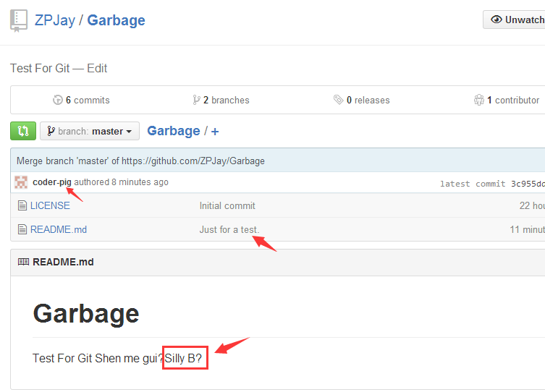Add a new file with the plus link
The width and height of the screenshot is (545, 392).
pos(215,131)
